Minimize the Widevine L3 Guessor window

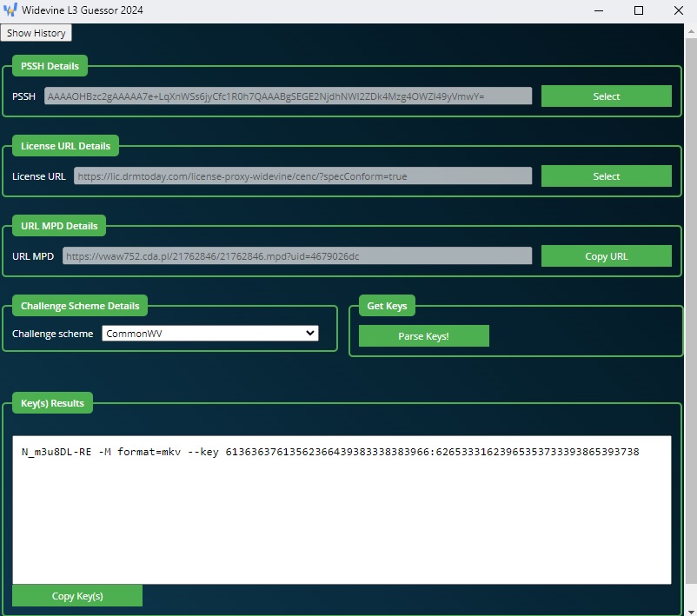pos(599,10)
